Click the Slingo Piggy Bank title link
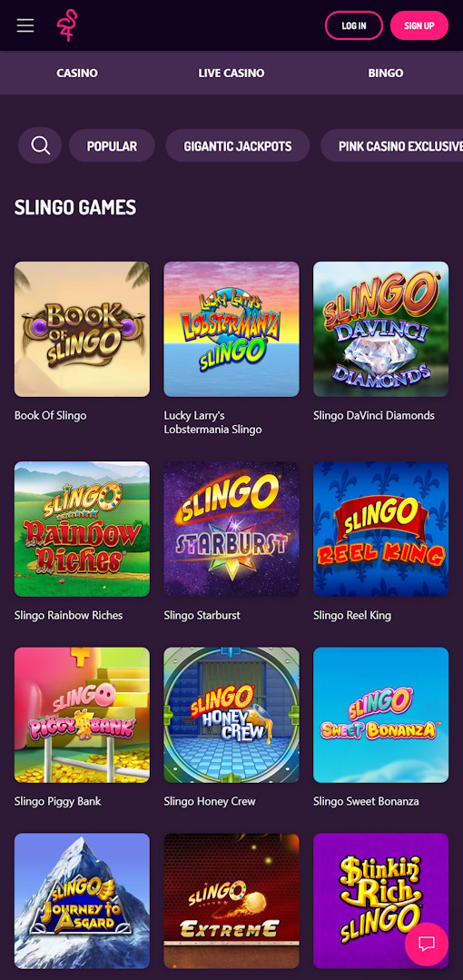 tap(57, 801)
